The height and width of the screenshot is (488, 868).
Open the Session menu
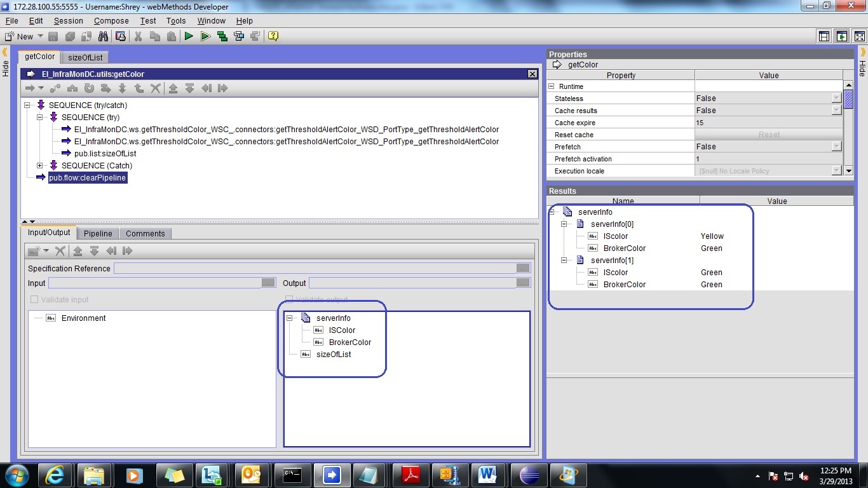coord(68,20)
